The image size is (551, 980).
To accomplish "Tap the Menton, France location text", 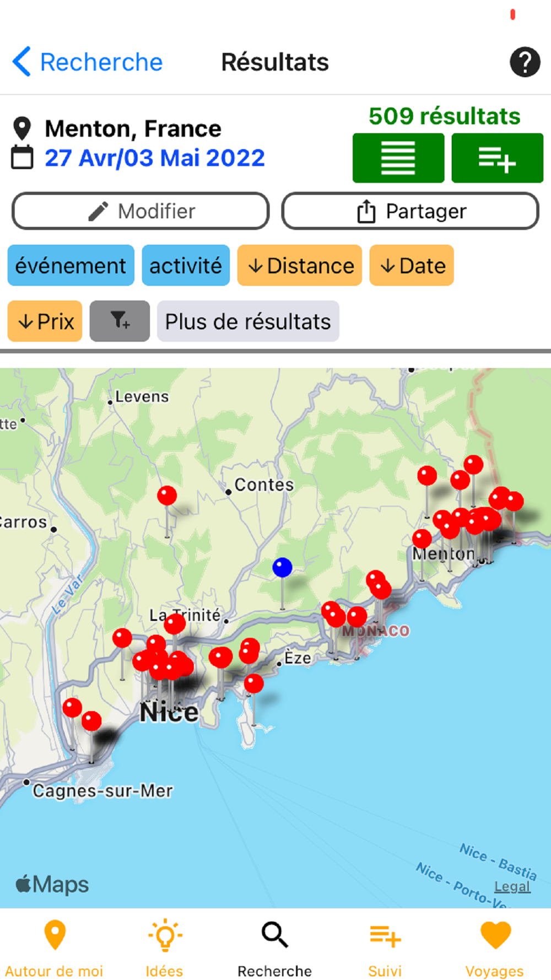I will click(133, 129).
